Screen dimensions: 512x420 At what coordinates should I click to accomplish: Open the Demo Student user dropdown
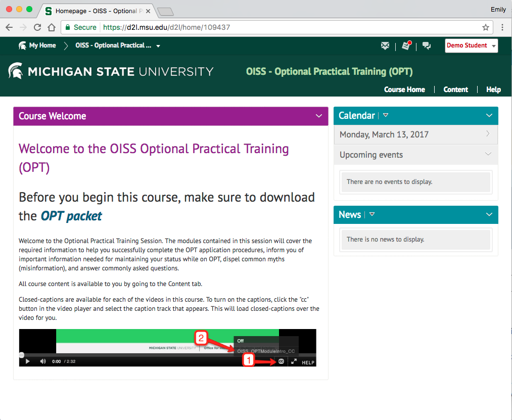click(471, 45)
